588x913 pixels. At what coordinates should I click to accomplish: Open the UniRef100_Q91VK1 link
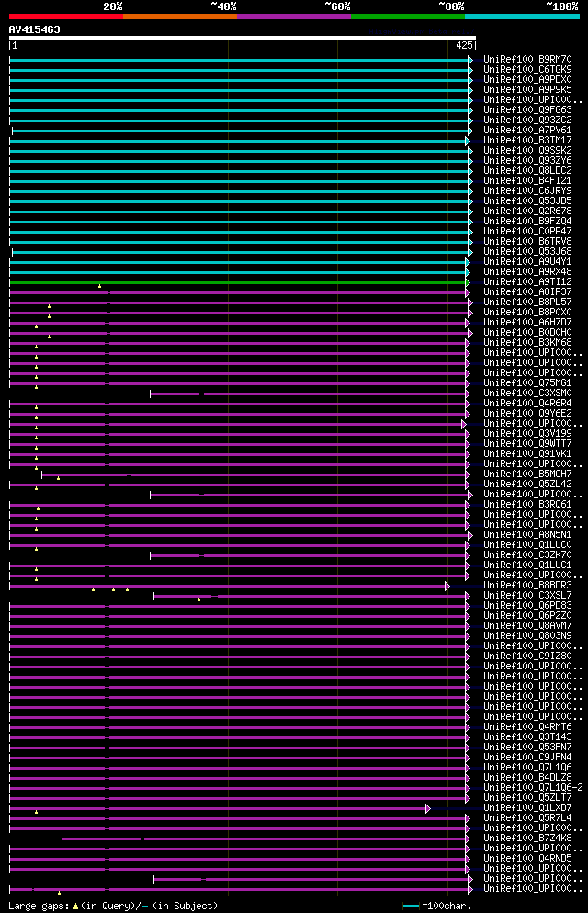pos(527,453)
